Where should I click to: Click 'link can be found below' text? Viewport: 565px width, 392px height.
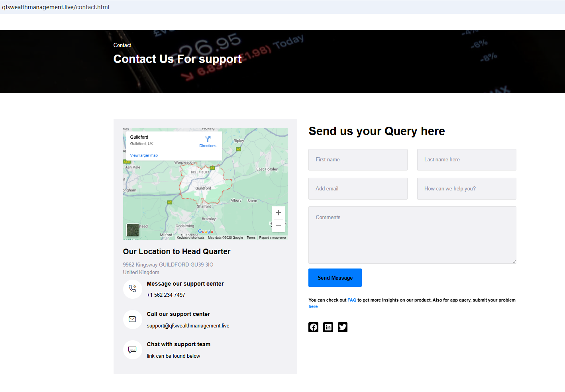pos(173,356)
